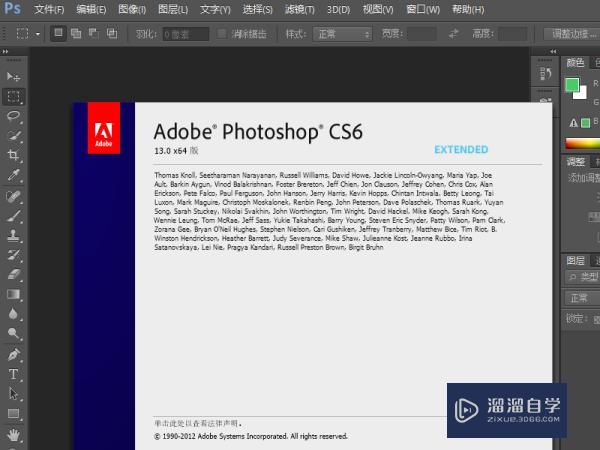Select the Path Selection tool
This screenshot has width=600, height=450.
click(14, 394)
